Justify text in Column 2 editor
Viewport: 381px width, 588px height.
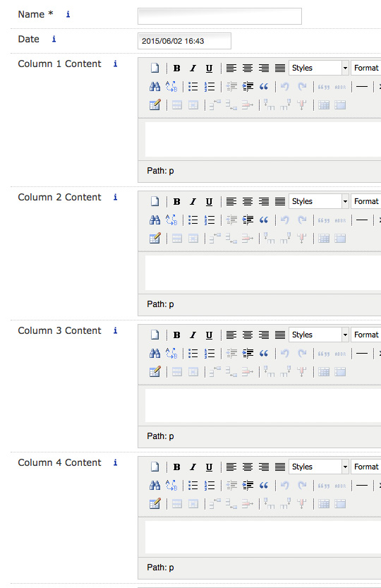pos(280,202)
